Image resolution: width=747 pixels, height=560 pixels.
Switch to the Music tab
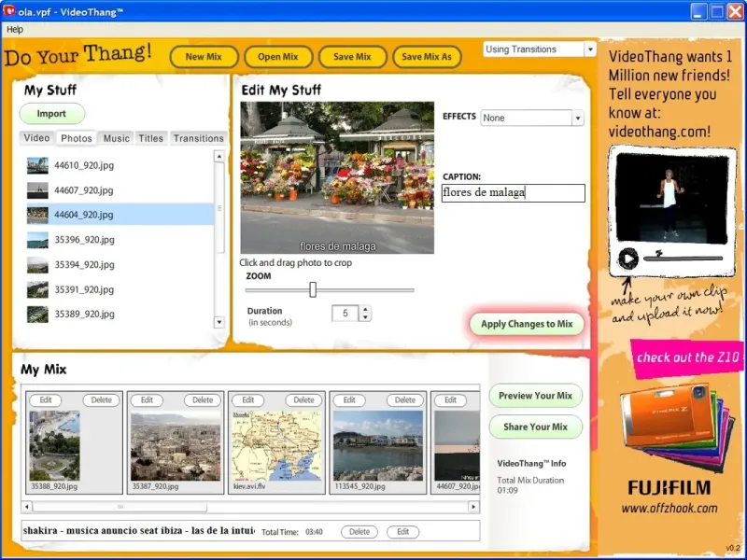(x=116, y=138)
